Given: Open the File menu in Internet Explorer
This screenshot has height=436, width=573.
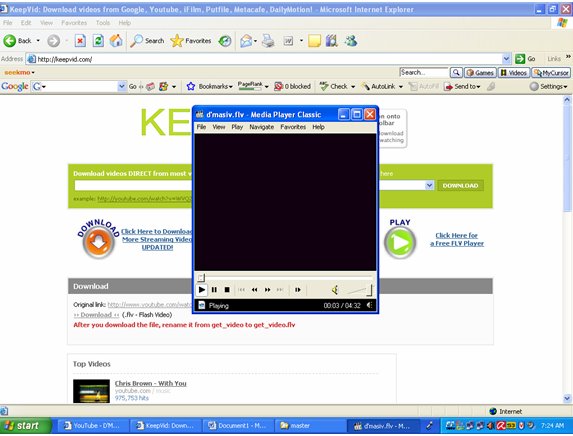Looking at the screenshot, I should 7,23.
